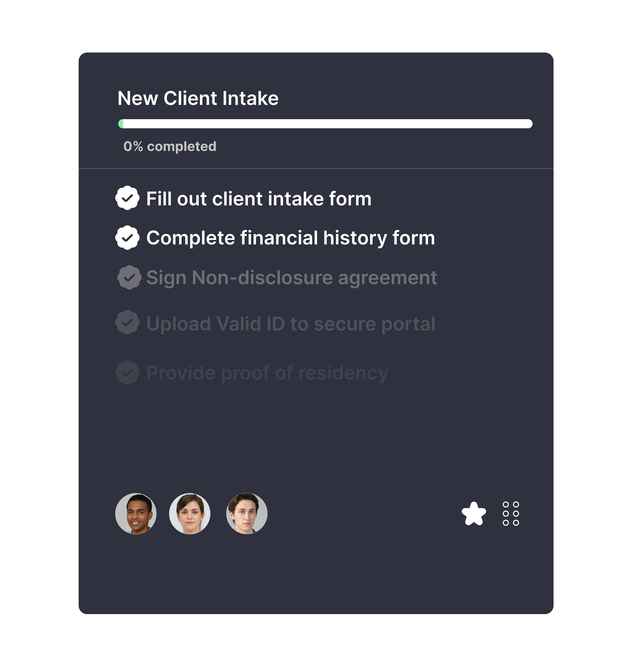Open the task 'Complete financial history form'
The width and height of the screenshot is (632, 672).
[x=291, y=238]
